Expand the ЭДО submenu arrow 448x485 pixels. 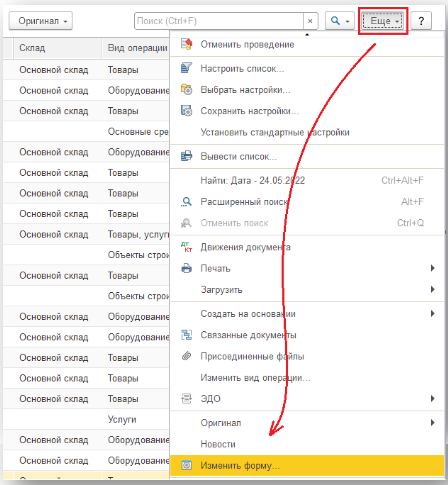[x=433, y=398]
